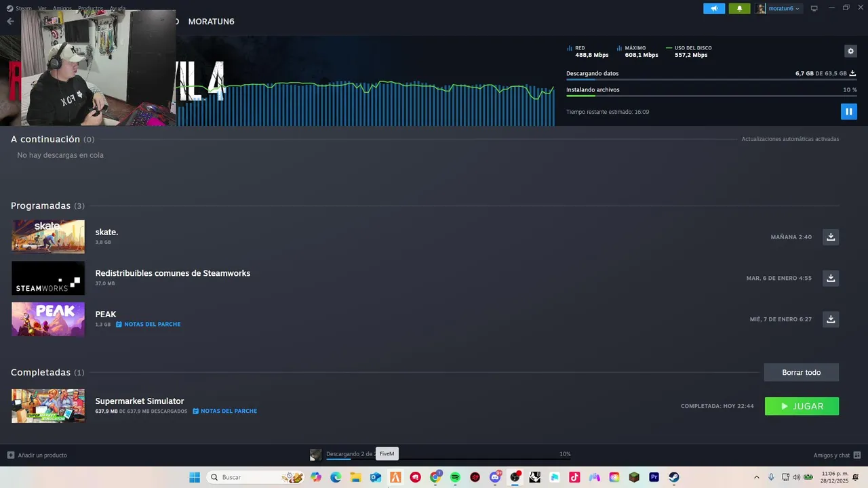Open the announcements megaphone button
This screenshot has width=868, height=488.
point(714,8)
